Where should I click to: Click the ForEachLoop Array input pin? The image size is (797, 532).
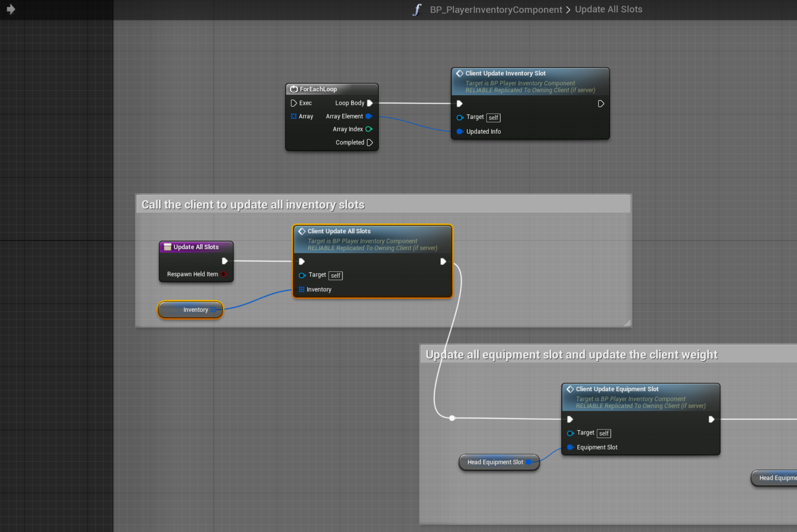pos(294,116)
